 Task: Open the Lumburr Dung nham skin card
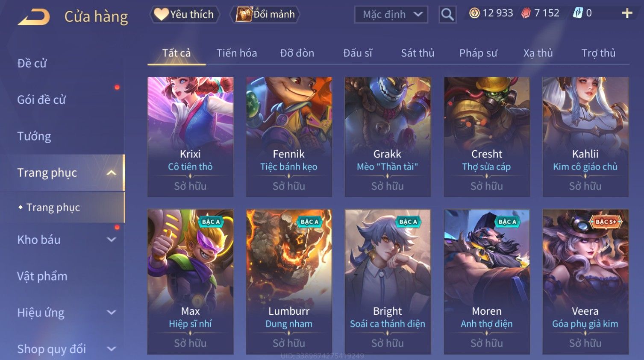coord(289,282)
